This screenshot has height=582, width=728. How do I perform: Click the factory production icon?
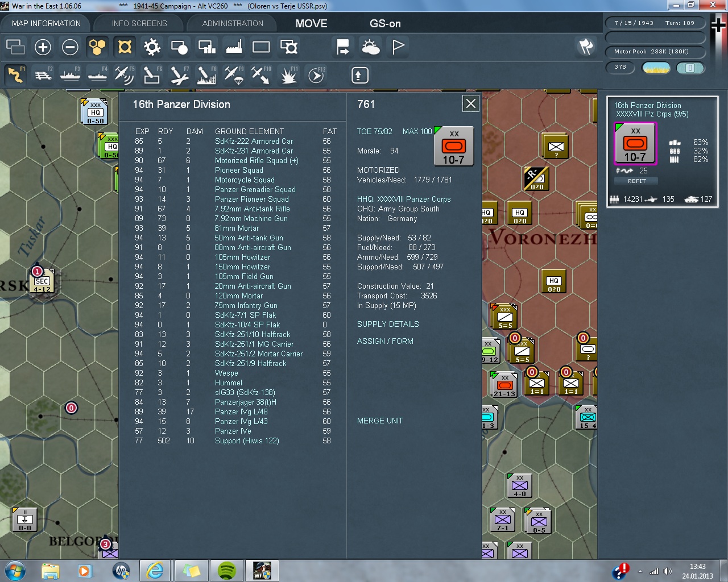coord(234,47)
